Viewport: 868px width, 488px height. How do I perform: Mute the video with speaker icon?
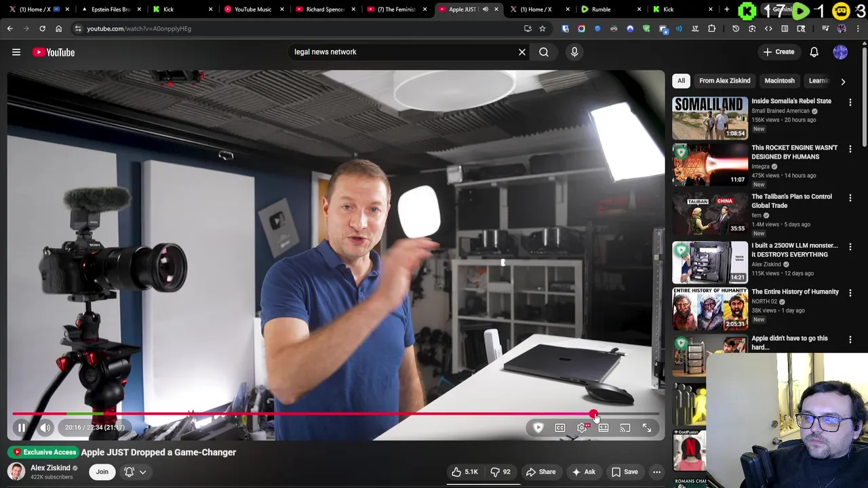click(45, 428)
